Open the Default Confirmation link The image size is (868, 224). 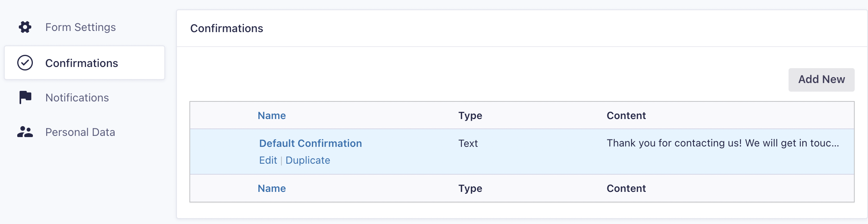(310, 143)
